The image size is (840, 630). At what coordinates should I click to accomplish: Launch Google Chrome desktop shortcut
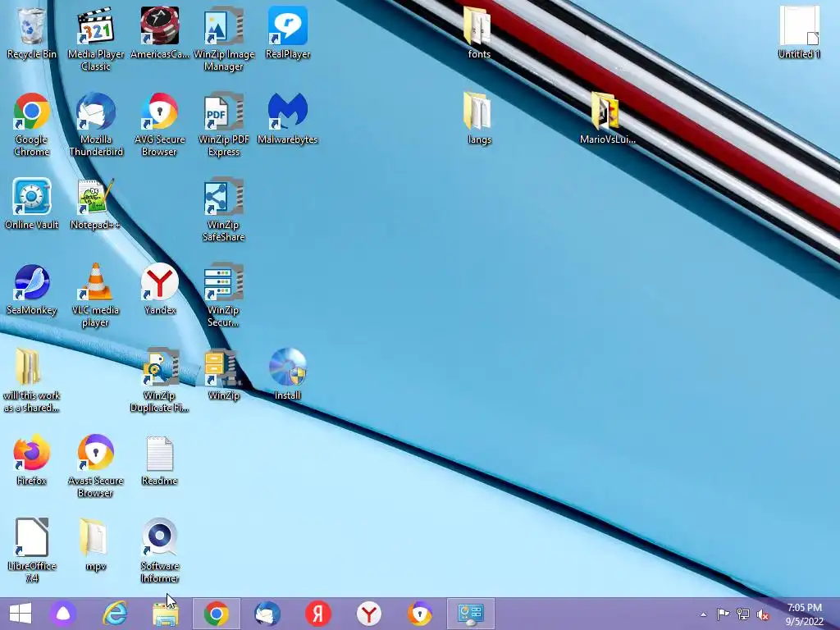tap(31, 125)
